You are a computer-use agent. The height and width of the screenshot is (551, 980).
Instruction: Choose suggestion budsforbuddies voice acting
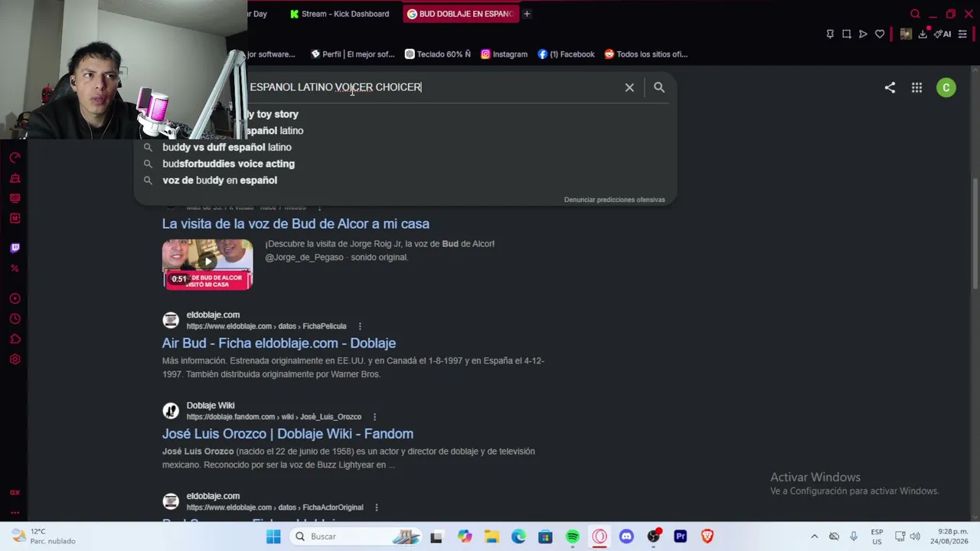[406, 164]
